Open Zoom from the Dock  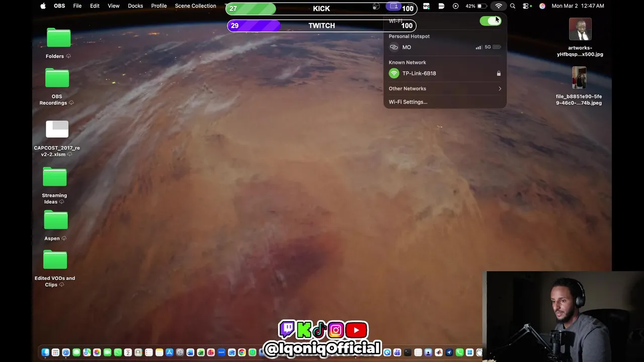pyautogui.click(x=221, y=352)
